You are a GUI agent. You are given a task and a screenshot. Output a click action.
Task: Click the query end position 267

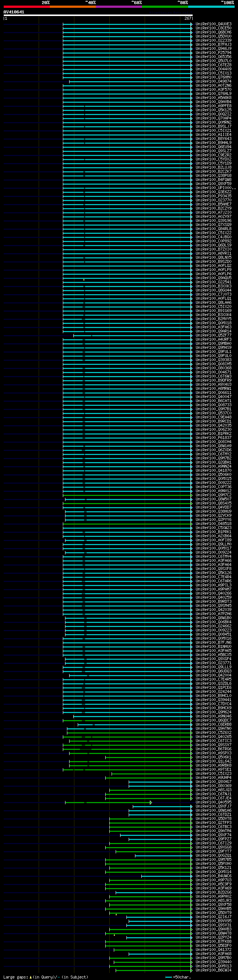pyautogui.click(x=188, y=18)
